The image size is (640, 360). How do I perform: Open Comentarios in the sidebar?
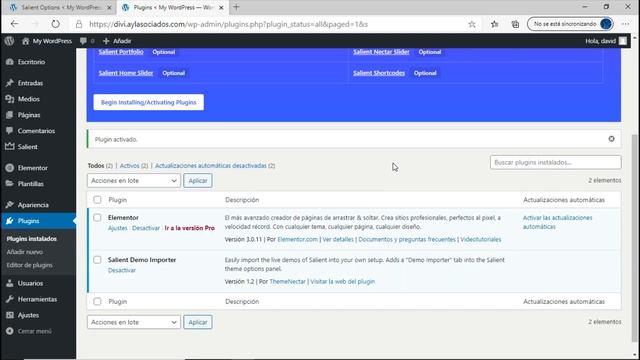pyautogui.click(x=36, y=131)
